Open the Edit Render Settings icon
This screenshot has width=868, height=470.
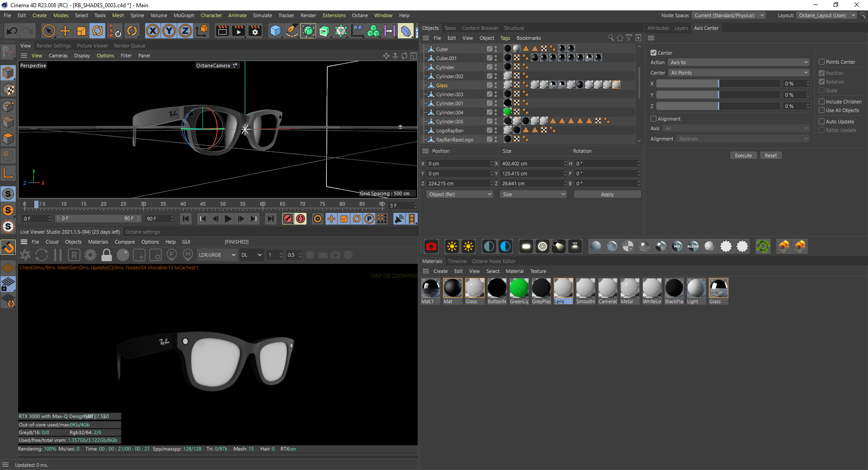pos(255,31)
